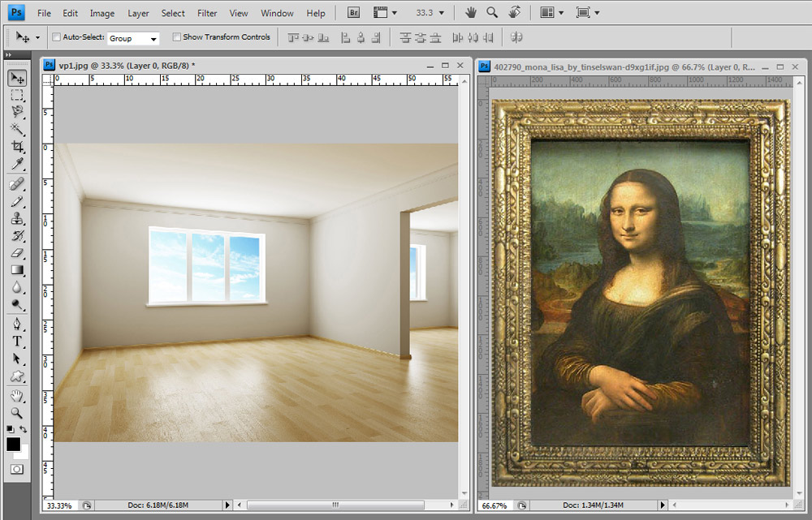
Task: Swap foreground and background colors
Action: pos(24,429)
